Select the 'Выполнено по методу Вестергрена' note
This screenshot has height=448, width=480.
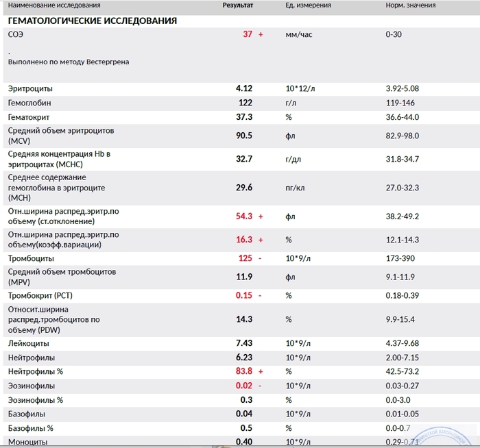(69, 62)
